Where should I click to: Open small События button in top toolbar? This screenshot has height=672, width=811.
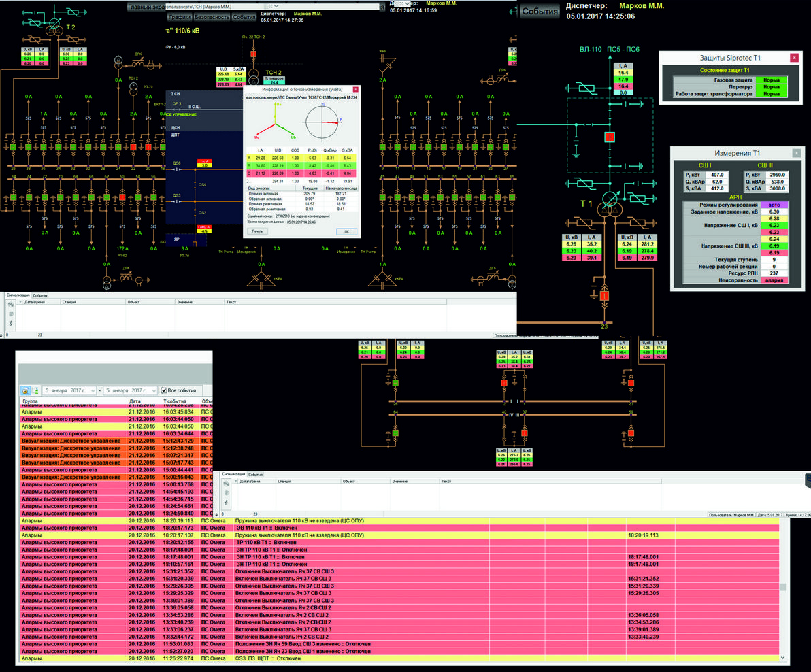point(244,17)
